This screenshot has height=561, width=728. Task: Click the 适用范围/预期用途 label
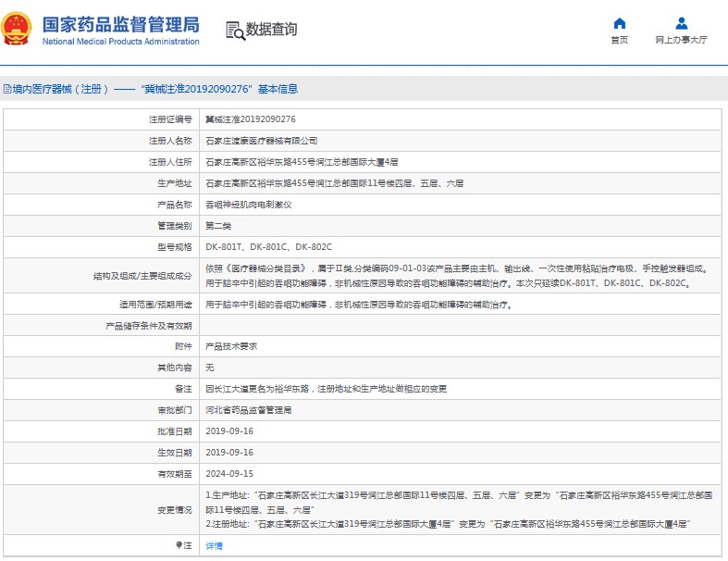(155, 305)
